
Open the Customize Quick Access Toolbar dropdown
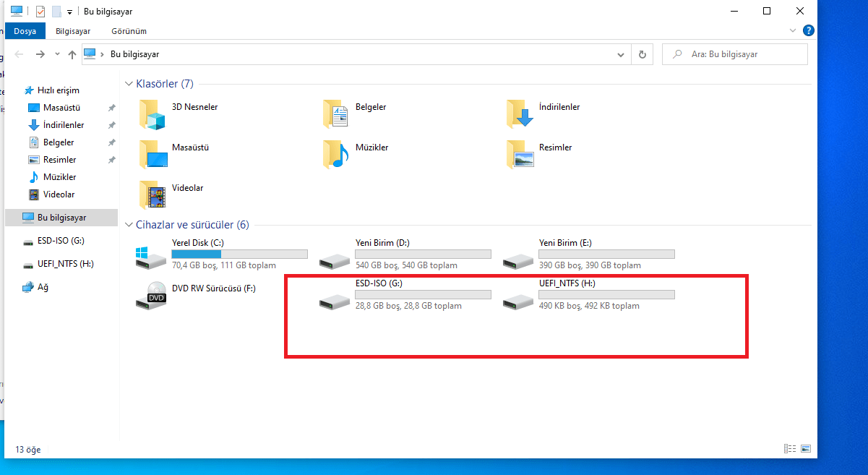69,12
